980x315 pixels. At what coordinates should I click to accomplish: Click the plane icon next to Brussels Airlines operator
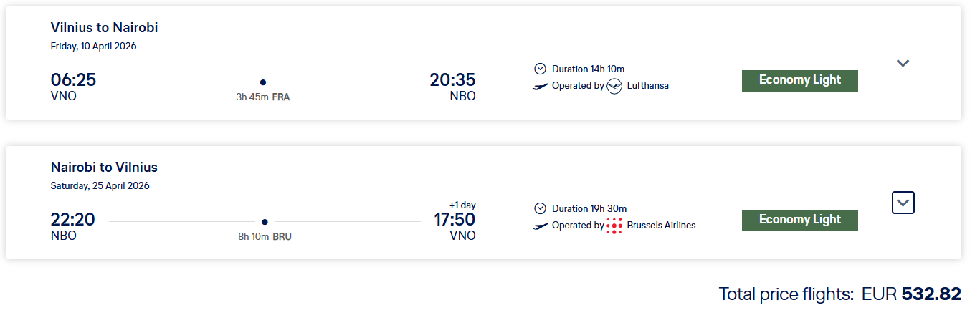(x=541, y=226)
